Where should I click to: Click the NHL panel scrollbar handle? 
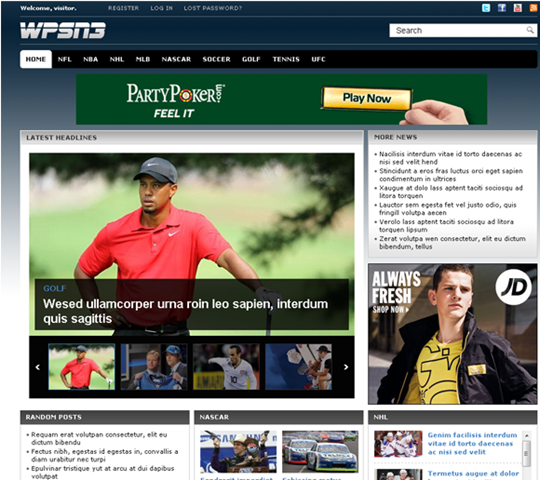[x=526, y=453]
